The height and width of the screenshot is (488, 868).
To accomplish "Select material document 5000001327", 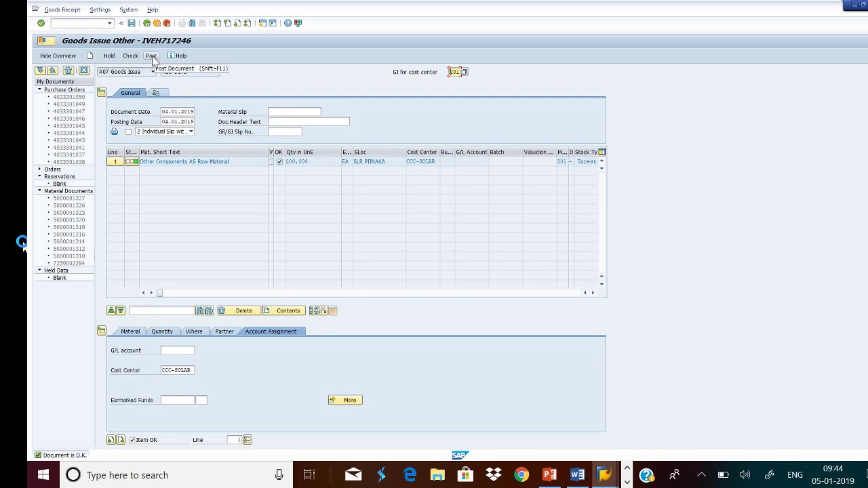I will pyautogui.click(x=69, y=198).
